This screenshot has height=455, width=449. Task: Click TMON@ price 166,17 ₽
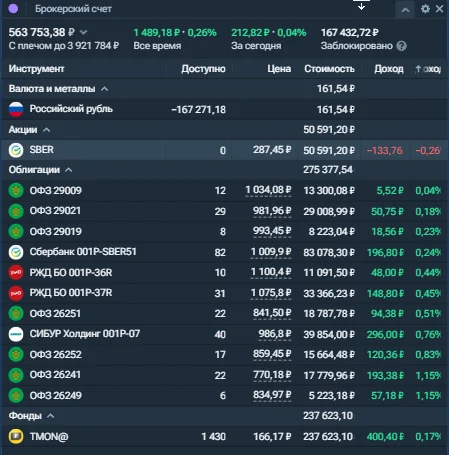coord(272,436)
